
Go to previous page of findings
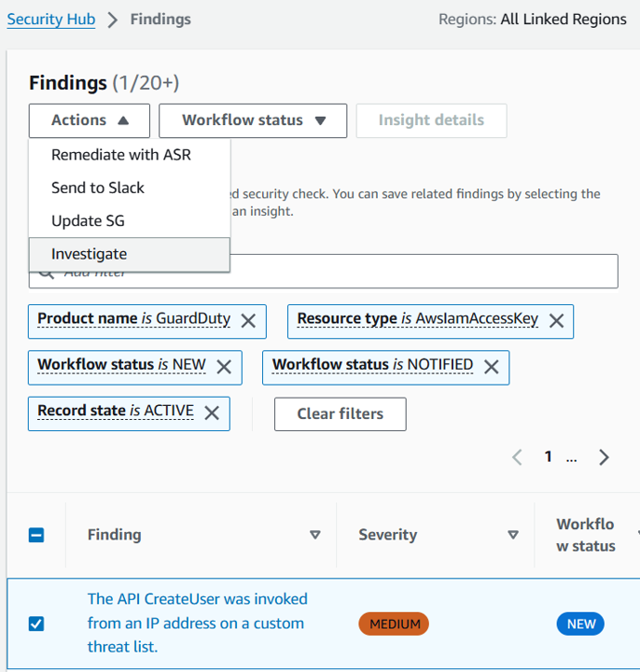tap(518, 457)
